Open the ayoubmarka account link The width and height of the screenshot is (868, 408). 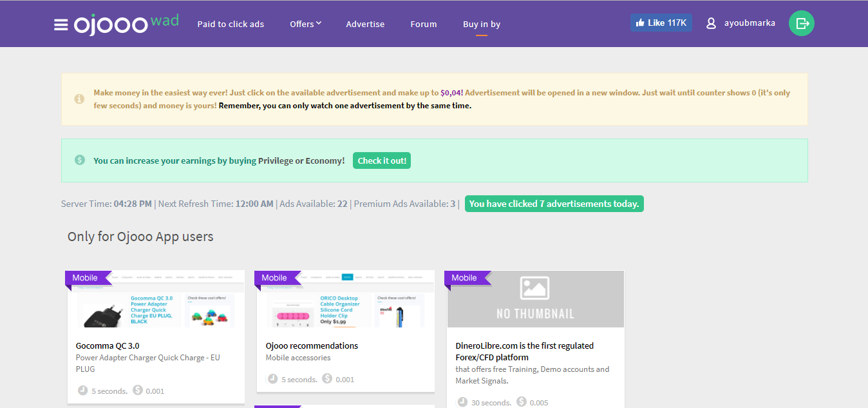click(x=750, y=23)
